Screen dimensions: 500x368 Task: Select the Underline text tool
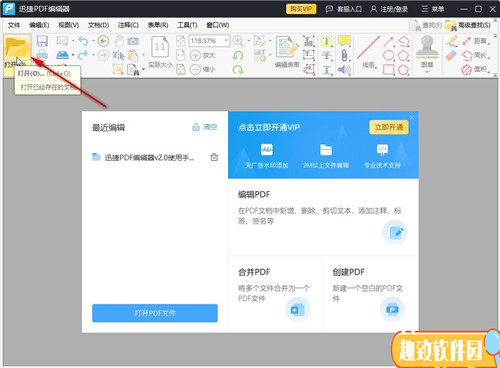point(327,69)
